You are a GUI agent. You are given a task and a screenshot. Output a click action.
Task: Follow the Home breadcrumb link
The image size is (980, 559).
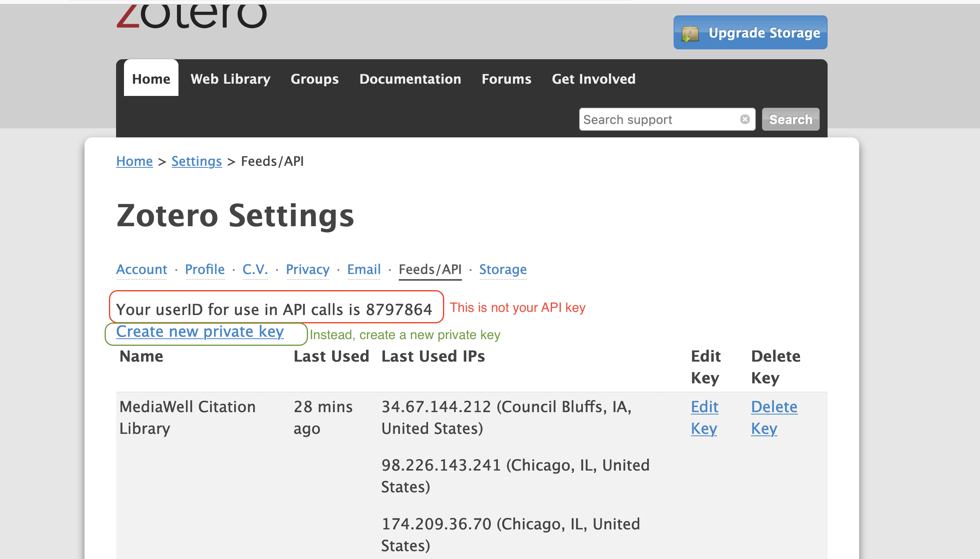(x=134, y=161)
